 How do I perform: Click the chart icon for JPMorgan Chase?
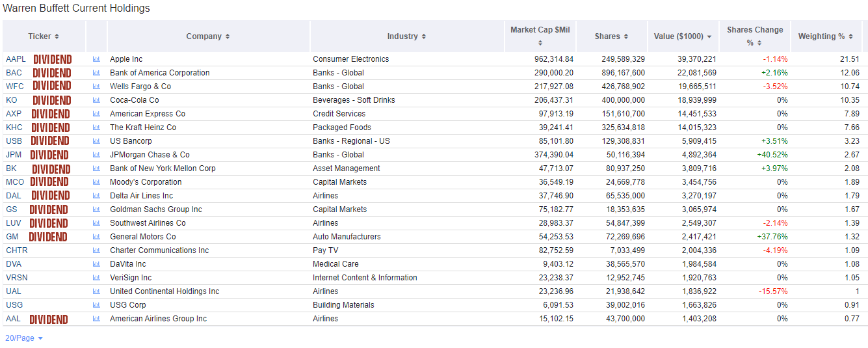(96, 155)
